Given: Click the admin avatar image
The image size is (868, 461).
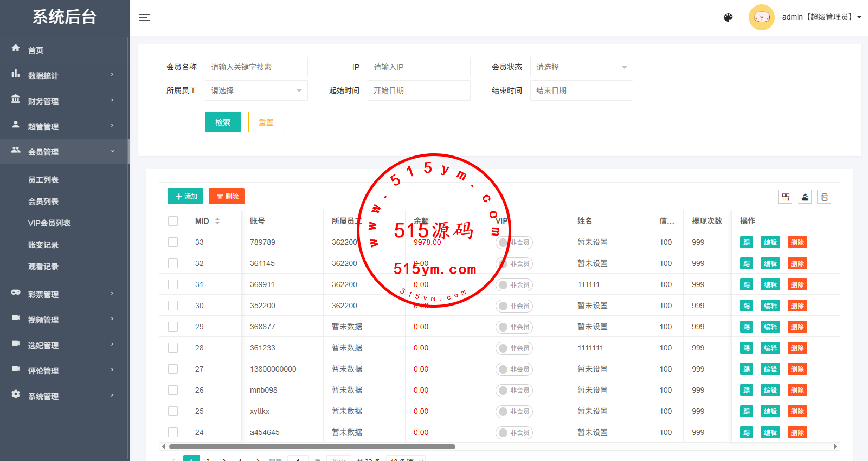Looking at the screenshot, I should [761, 17].
